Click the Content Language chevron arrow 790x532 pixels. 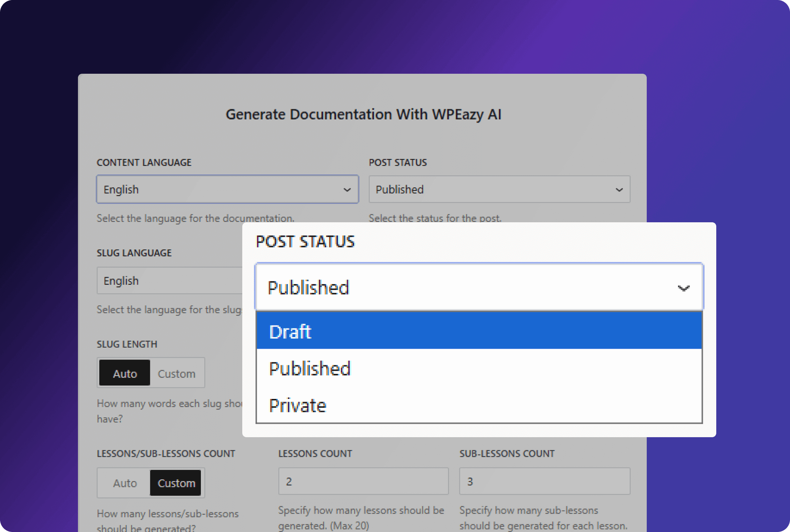pos(347,190)
